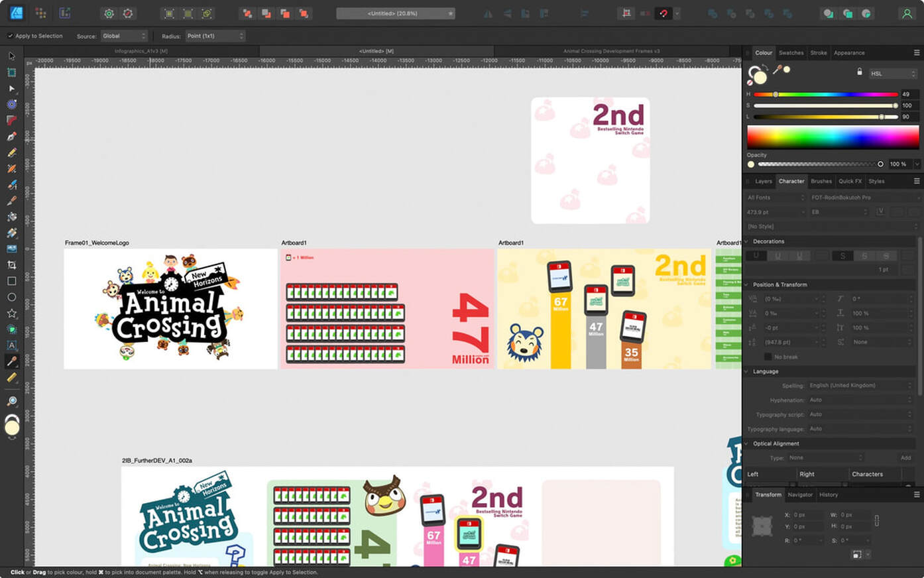The image size is (924, 578).
Task: Select the Zoom magnifier tool
Action: coord(11,401)
